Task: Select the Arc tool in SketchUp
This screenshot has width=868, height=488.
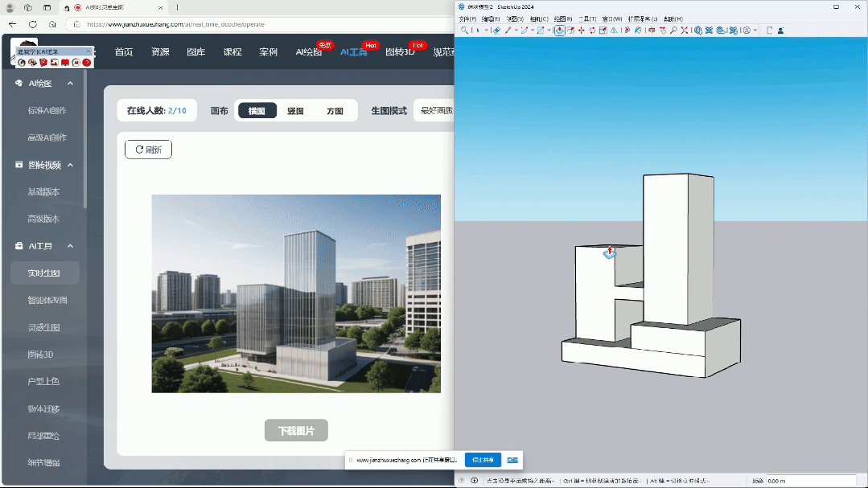Action: pyautogui.click(x=525, y=31)
